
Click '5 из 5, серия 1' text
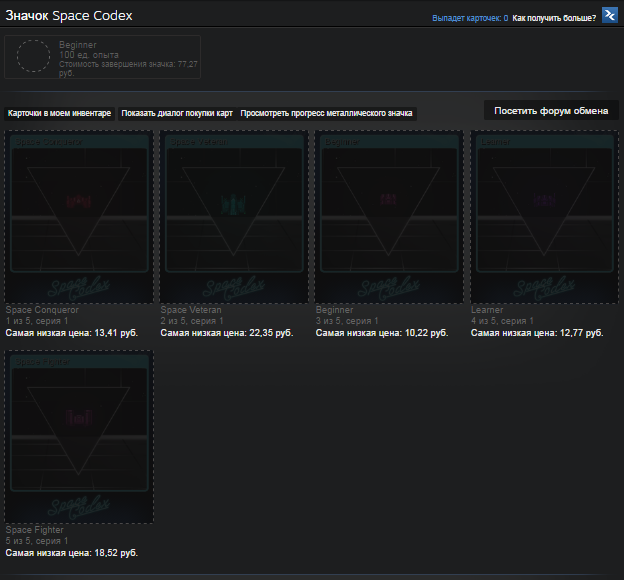(x=37, y=541)
